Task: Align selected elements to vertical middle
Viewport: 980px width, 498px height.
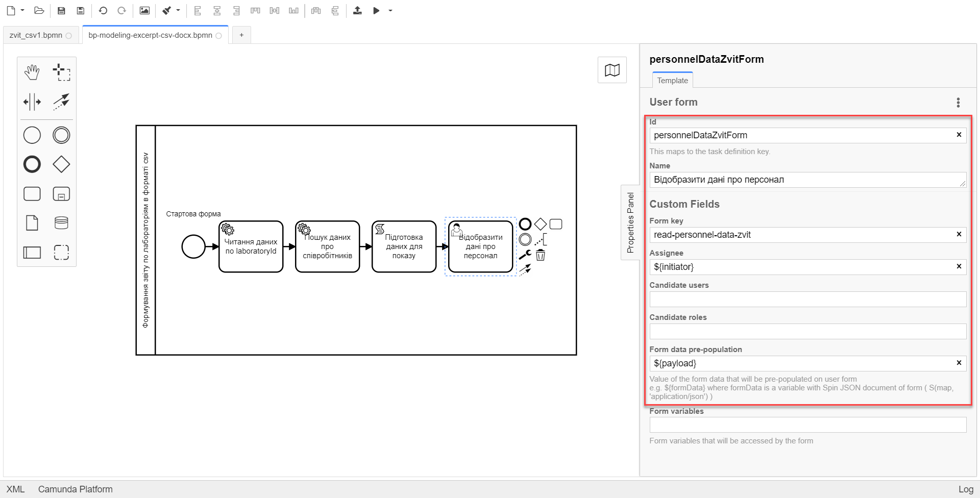Action: [x=275, y=10]
